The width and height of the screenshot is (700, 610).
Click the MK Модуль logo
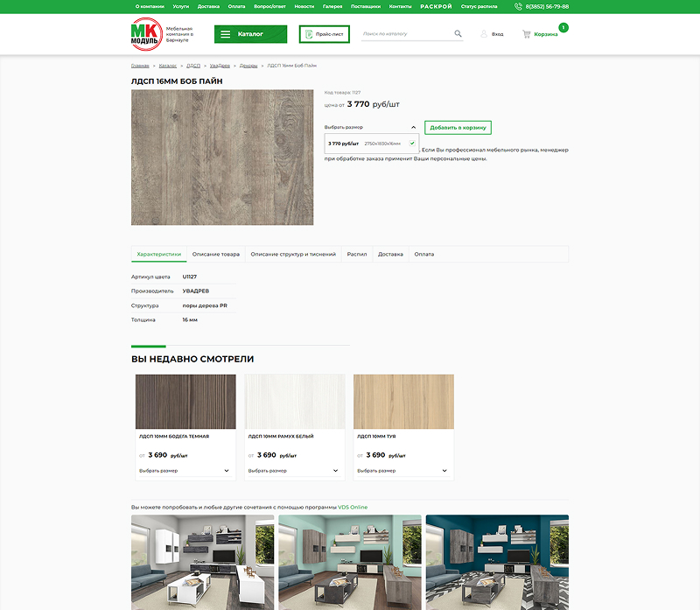146,35
